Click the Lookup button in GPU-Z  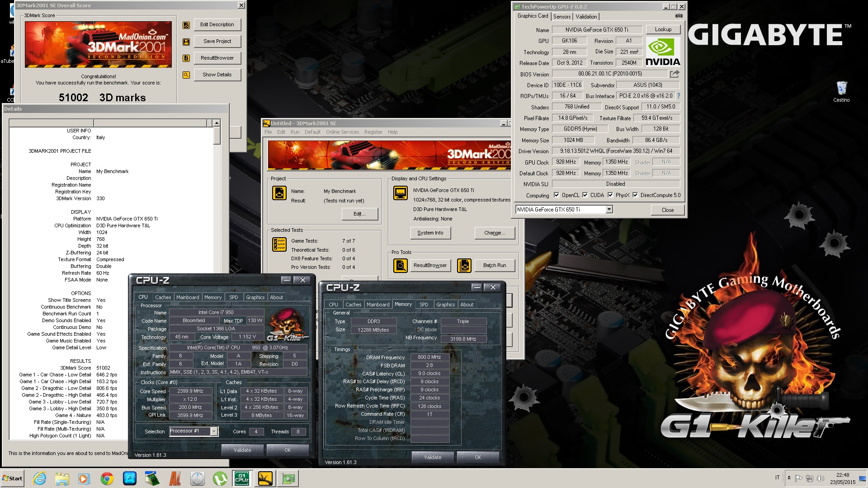coord(663,29)
